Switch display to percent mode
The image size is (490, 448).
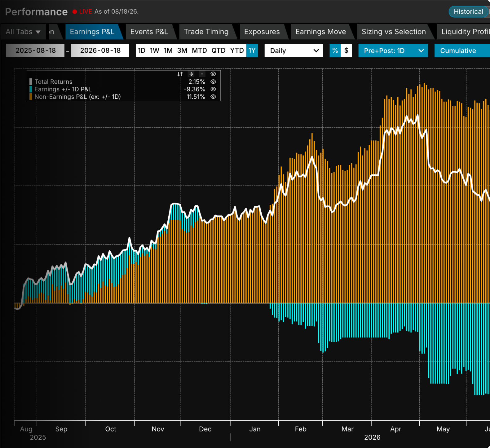click(x=335, y=51)
